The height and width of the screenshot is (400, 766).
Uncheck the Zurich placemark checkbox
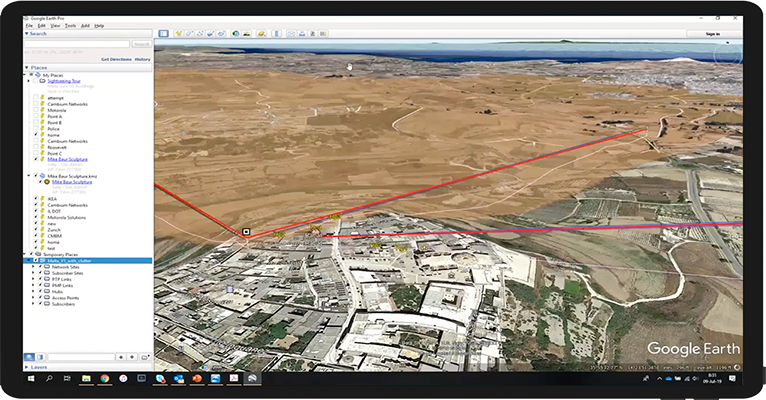click(x=36, y=230)
